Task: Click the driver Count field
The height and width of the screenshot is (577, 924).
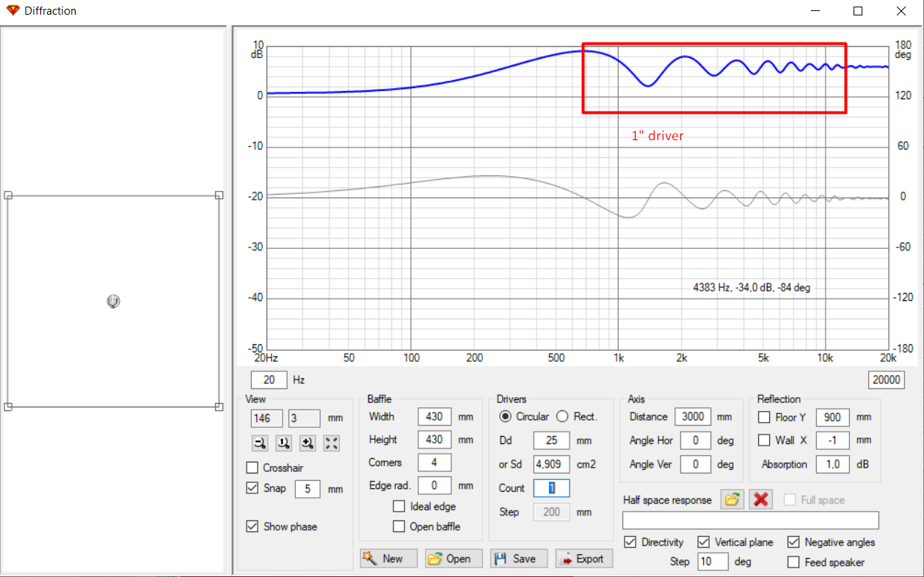Action: (x=551, y=488)
